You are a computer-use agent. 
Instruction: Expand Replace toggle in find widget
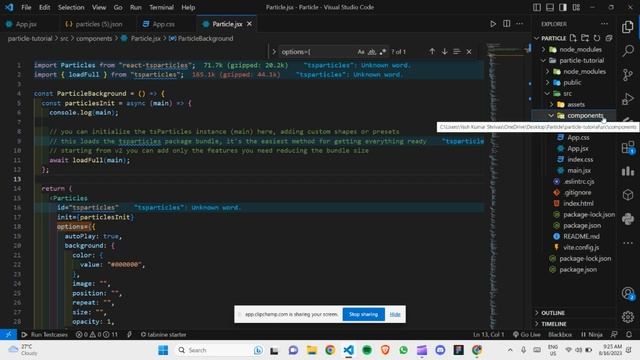(x=274, y=52)
